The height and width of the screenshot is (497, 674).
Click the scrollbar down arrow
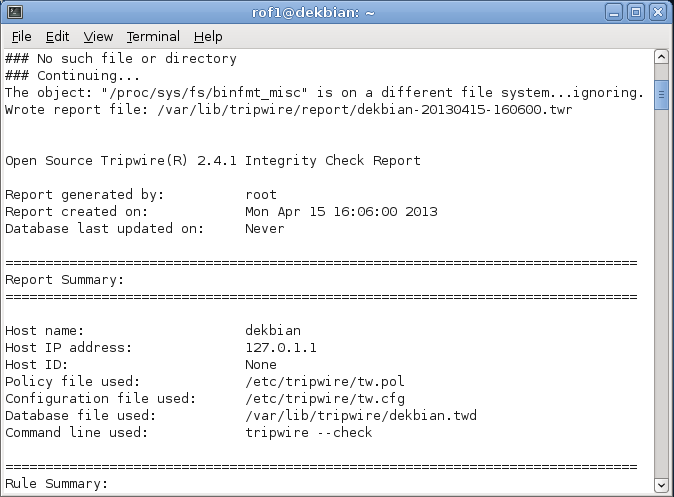661,484
